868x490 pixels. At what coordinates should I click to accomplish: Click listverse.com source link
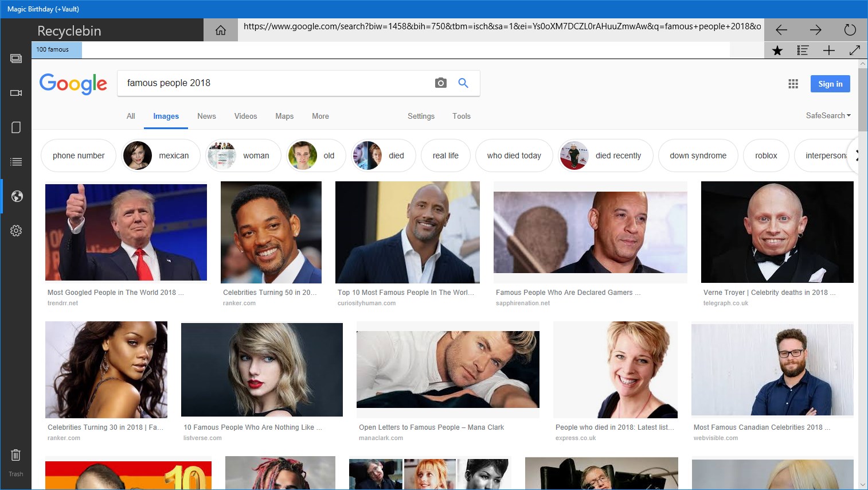click(202, 438)
